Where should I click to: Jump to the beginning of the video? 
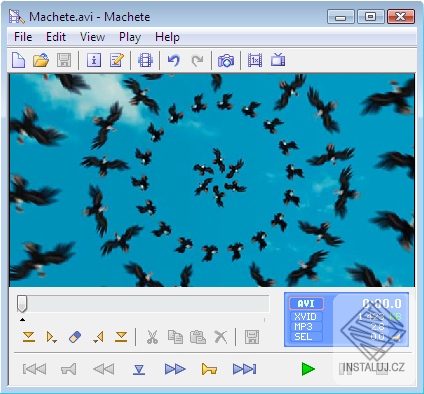click(34, 369)
